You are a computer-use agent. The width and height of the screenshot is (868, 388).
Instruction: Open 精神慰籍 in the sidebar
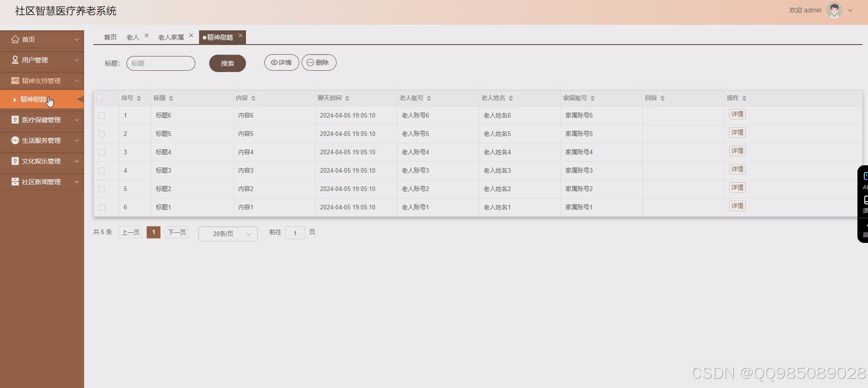point(42,99)
